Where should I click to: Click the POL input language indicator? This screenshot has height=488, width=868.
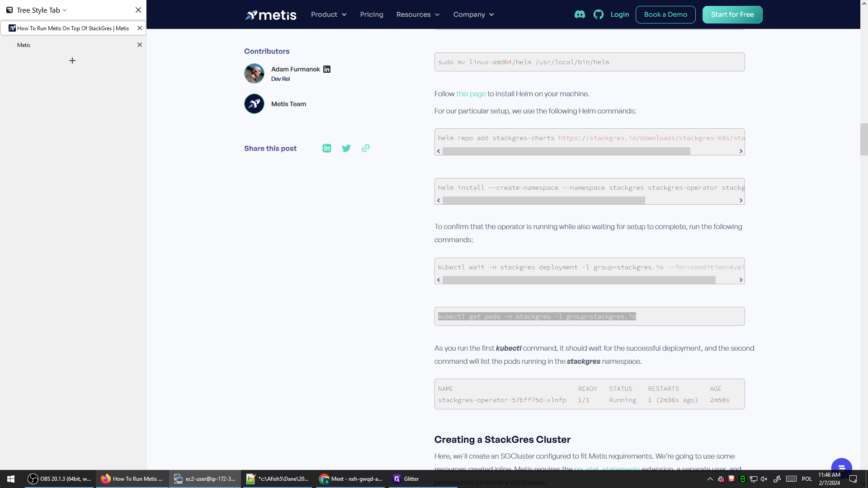coord(807,479)
